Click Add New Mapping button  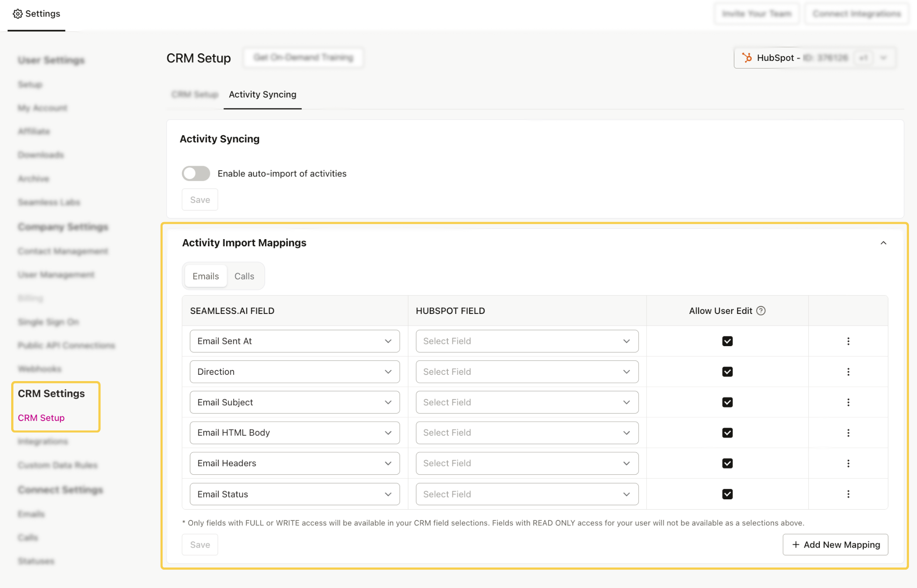pos(835,545)
